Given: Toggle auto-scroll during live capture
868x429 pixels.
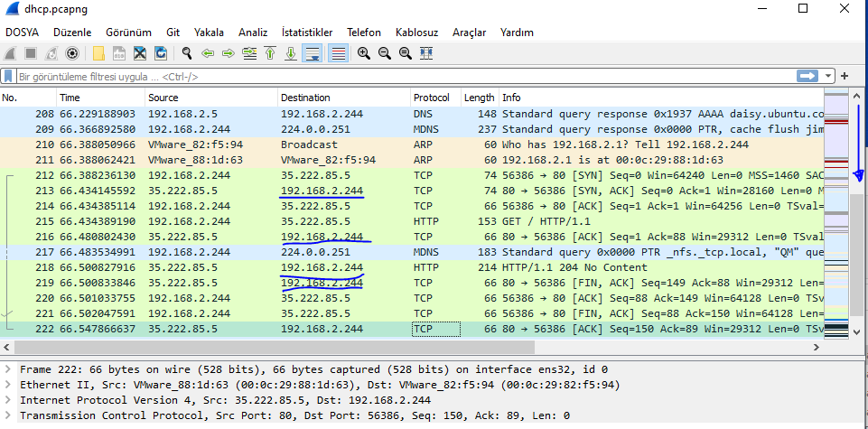Looking at the screenshot, I should click(313, 53).
